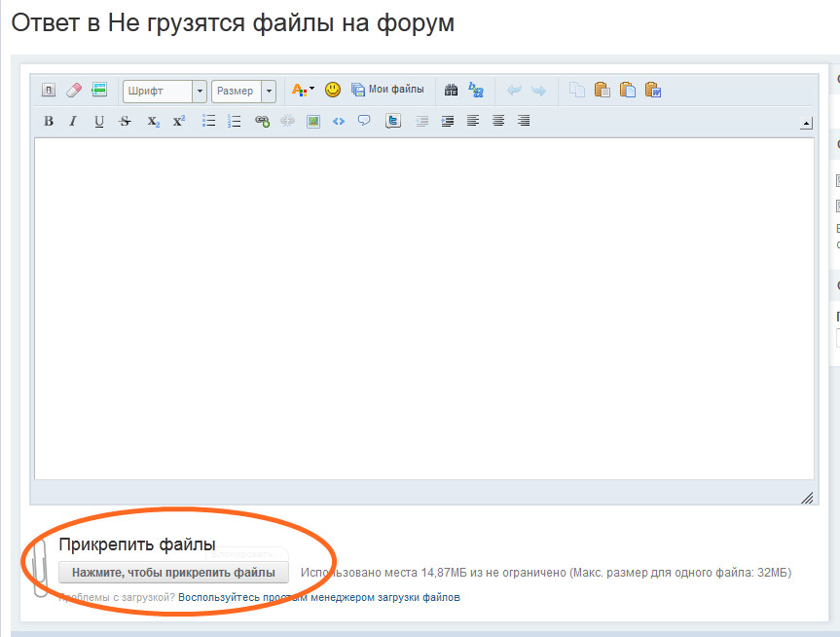Click the Unlink icon
This screenshot has width=840, height=637.
pyautogui.click(x=288, y=121)
